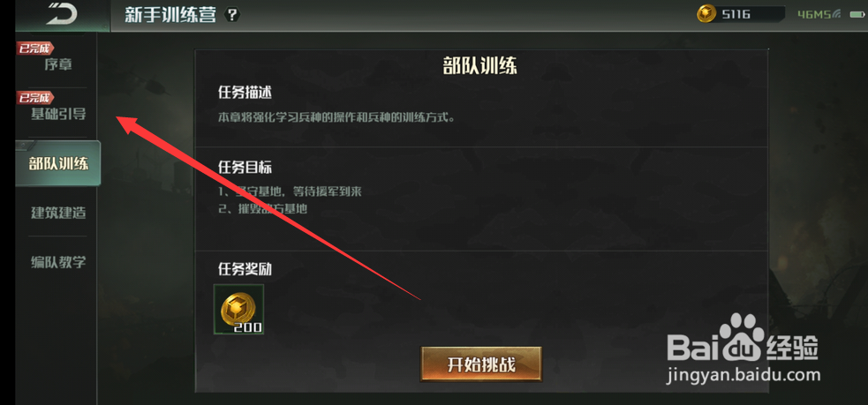Switch to the 编队教学 tab
Image resolution: width=868 pixels, height=405 pixels.
(x=57, y=262)
